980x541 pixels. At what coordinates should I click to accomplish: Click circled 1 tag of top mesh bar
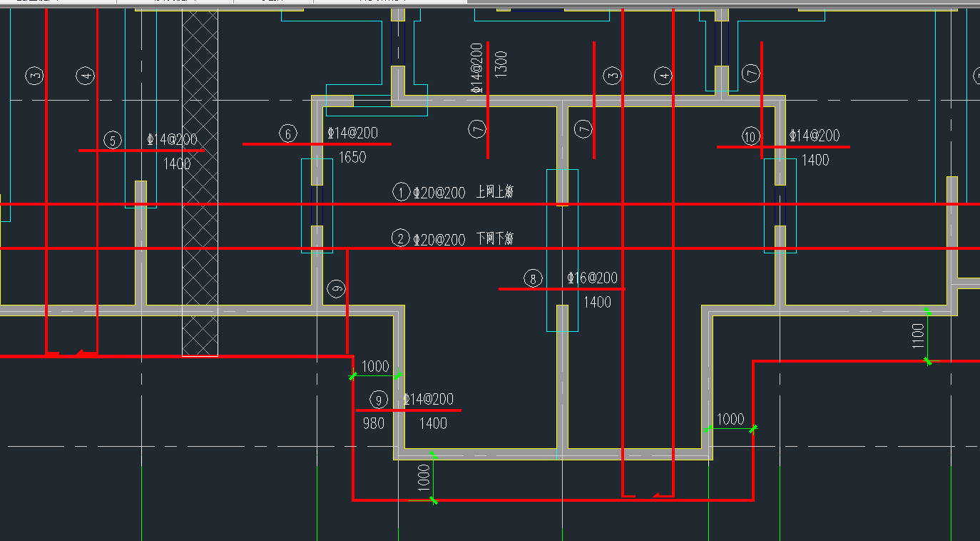tap(402, 192)
